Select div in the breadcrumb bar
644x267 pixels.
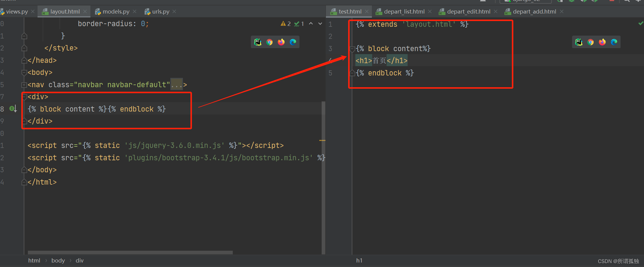click(80, 261)
